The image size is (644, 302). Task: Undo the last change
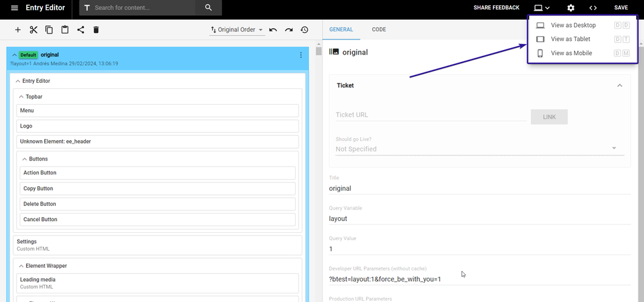click(x=273, y=30)
